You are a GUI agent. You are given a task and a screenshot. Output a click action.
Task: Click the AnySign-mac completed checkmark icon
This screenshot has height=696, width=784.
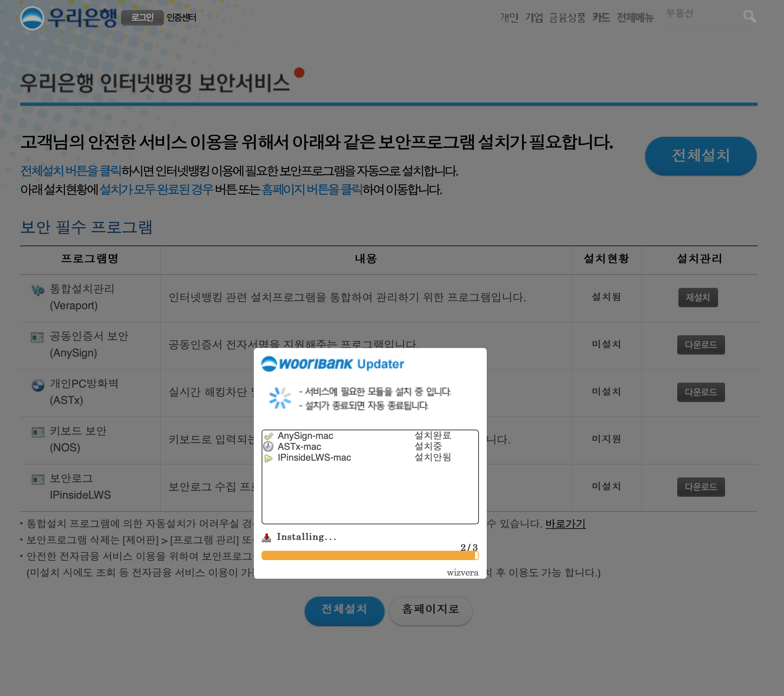point(268,436)
